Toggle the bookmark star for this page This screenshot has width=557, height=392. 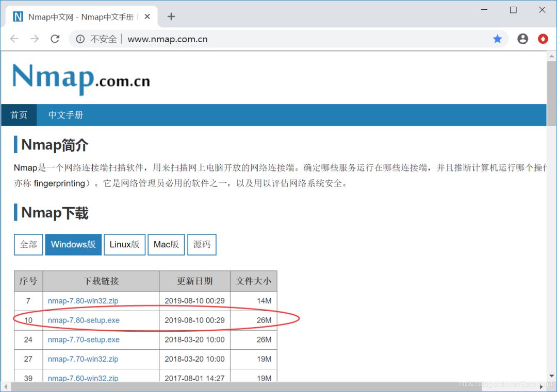[x=497, y=39]
